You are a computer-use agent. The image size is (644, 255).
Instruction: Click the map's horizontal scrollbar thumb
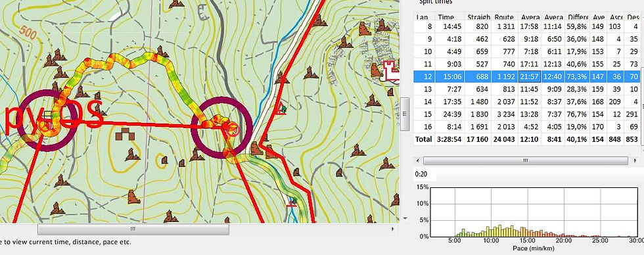tap(133, 229)
